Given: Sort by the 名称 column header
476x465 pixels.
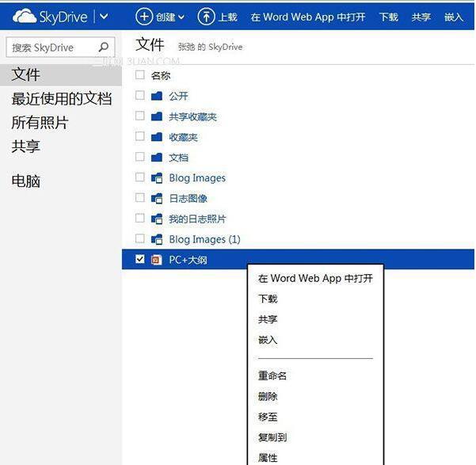Looking at the screenshot, I should pyautogui.click(x=161, y=75).
